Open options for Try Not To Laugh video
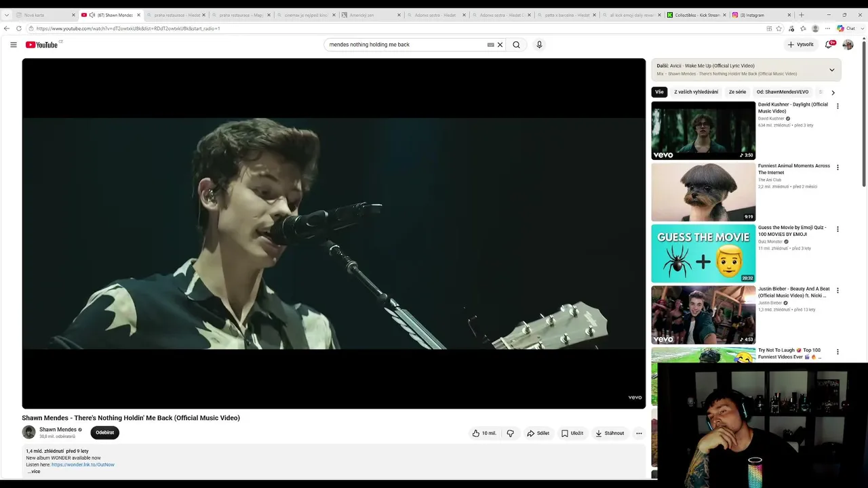The image size is (868, 488). click(837, 352)
